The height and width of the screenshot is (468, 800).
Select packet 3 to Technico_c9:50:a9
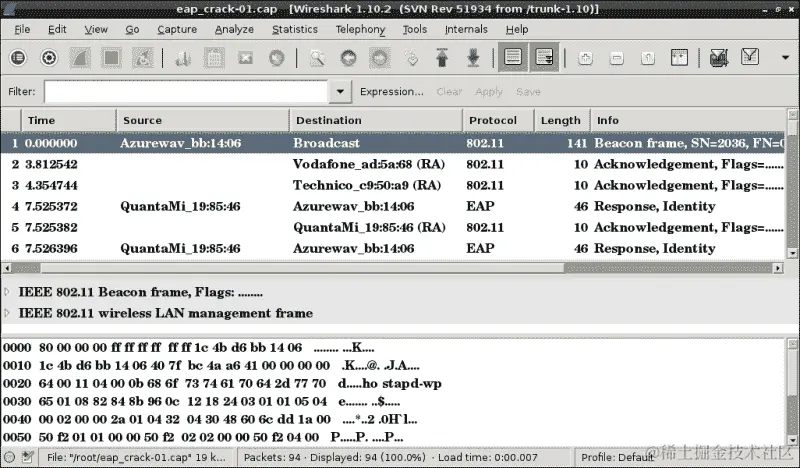[x=393, y=185]
